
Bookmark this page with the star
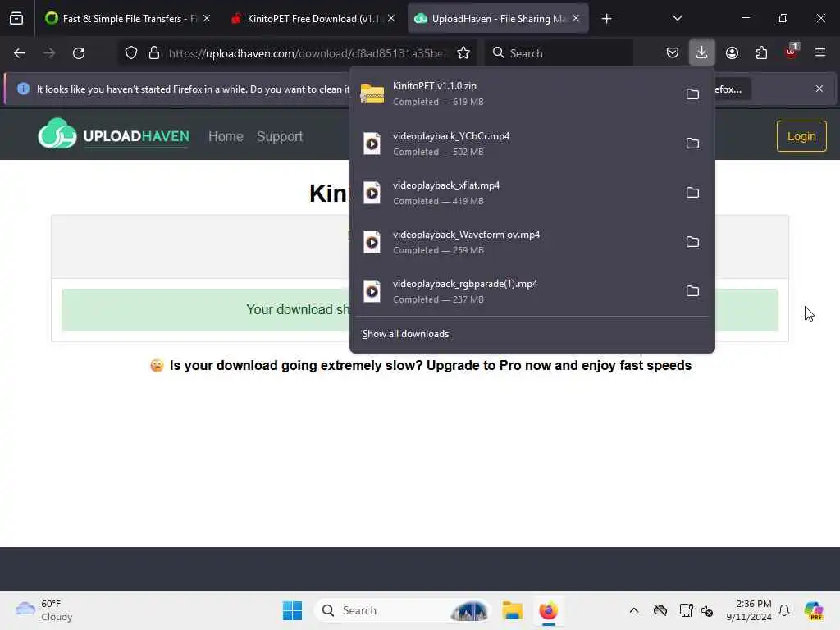463,53
